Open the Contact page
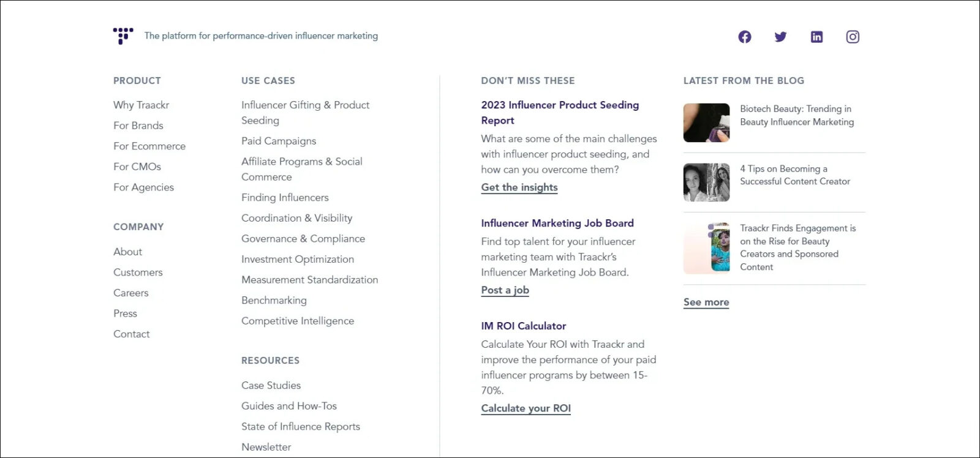 click(x=131, y=334)
